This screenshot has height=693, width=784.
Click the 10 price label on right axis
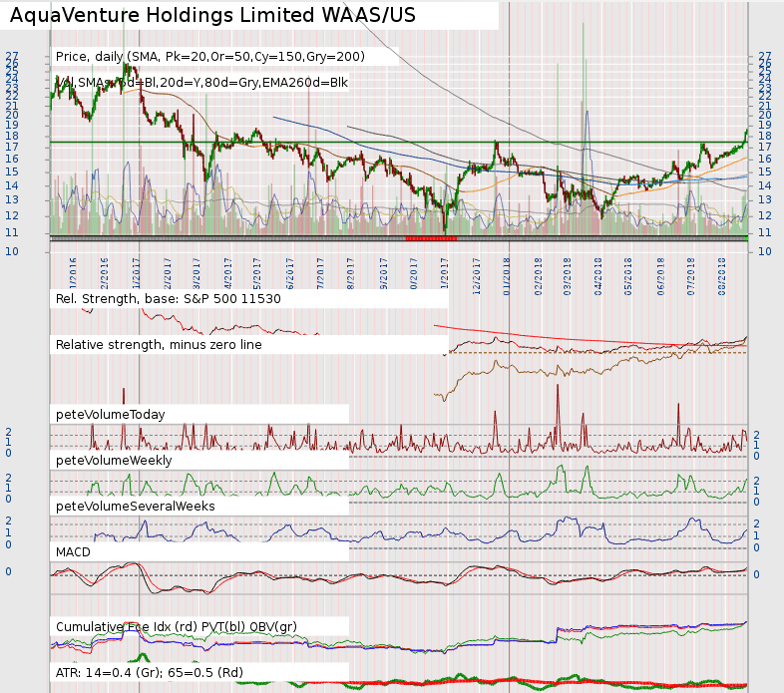click(x=765, y=251)
